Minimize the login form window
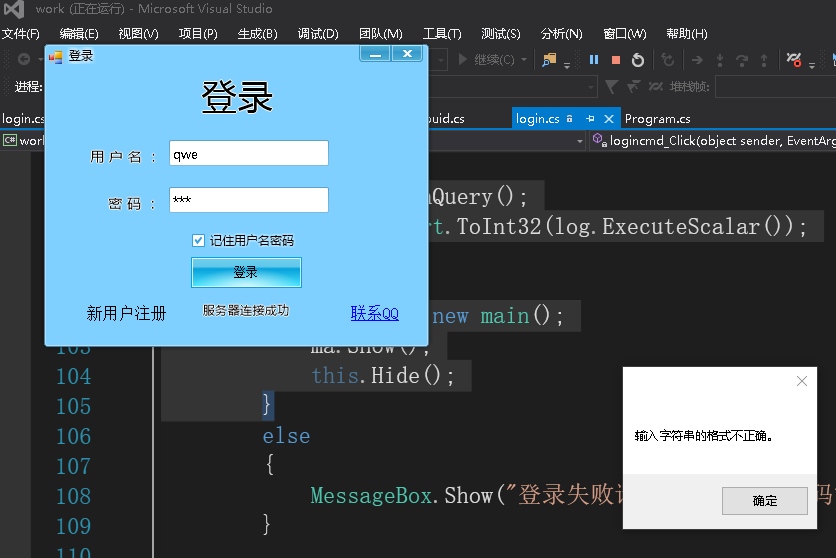 pos(375,54)
